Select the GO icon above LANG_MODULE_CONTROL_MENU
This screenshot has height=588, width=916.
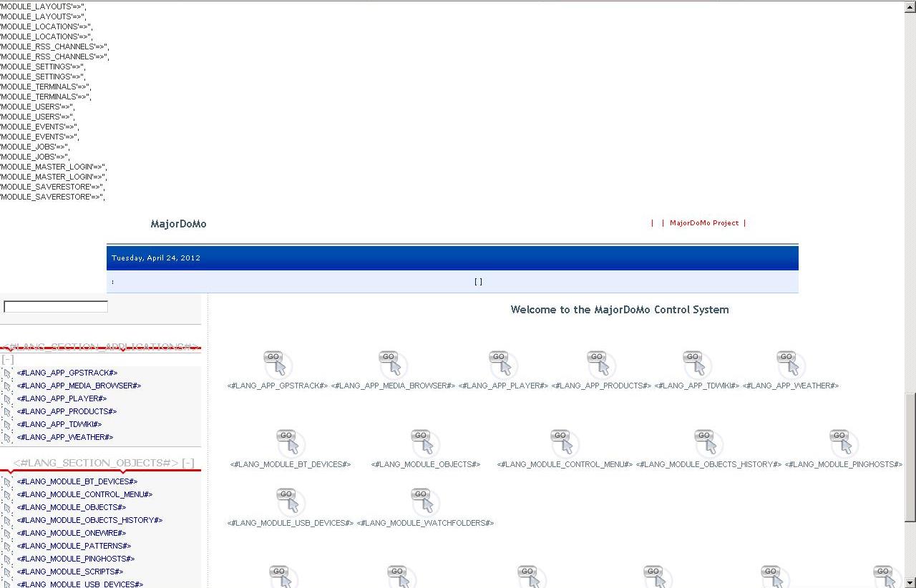point(564,443)
